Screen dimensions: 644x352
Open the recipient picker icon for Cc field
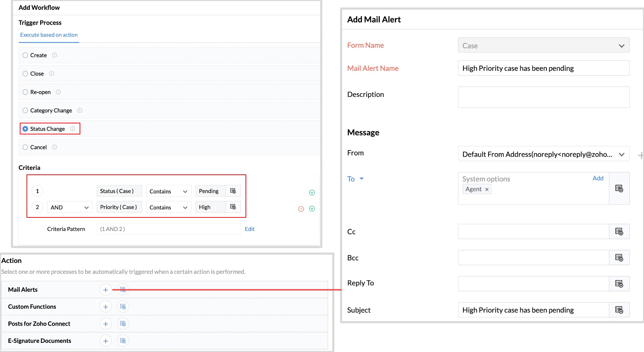point(619,231)
